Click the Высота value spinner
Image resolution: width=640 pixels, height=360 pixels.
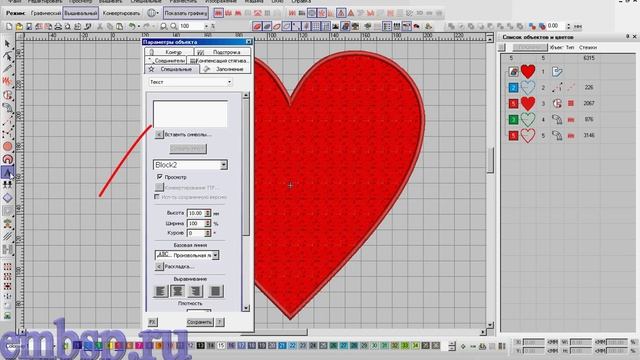[x=208, y=213]
